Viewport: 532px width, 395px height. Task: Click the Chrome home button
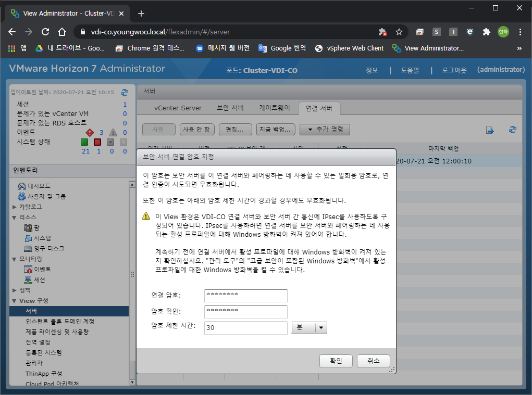(x=62, y=32)
